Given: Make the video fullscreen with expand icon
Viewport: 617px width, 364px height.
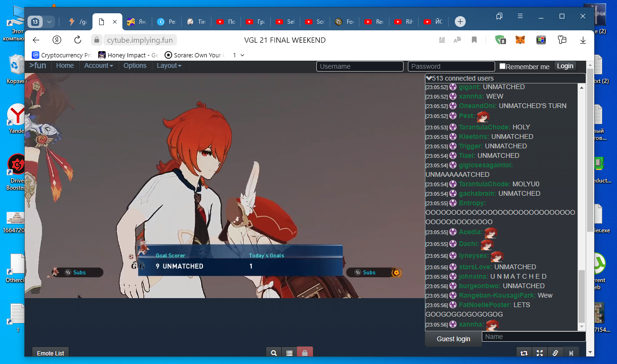Looking at the screenshot, I should point(540,353).
